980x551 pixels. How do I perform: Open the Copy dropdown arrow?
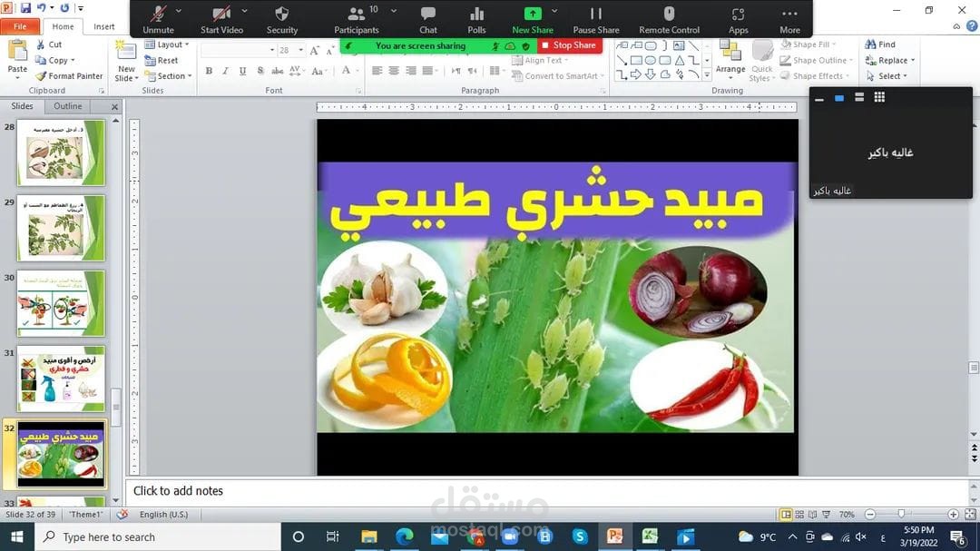pos(73,60)
